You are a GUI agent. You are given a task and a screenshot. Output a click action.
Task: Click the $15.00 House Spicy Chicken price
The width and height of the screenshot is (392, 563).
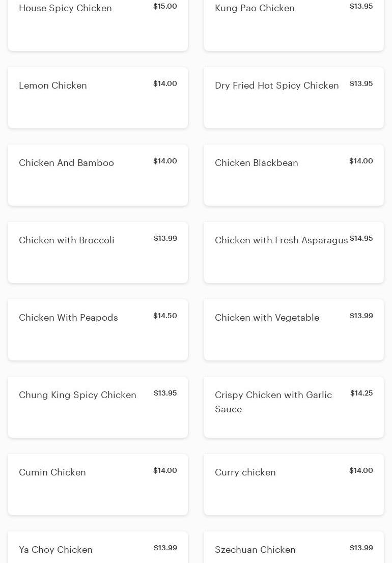click(165, 6)
